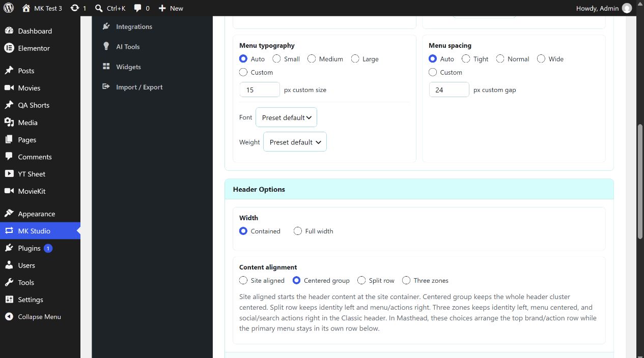Open the comments bubble icon in admin bar
644x358 pixels.
138,8
